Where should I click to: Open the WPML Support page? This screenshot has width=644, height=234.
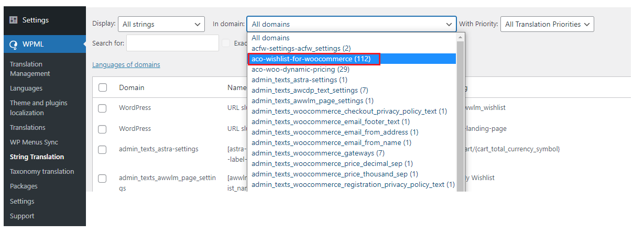[x=22, y=216]
